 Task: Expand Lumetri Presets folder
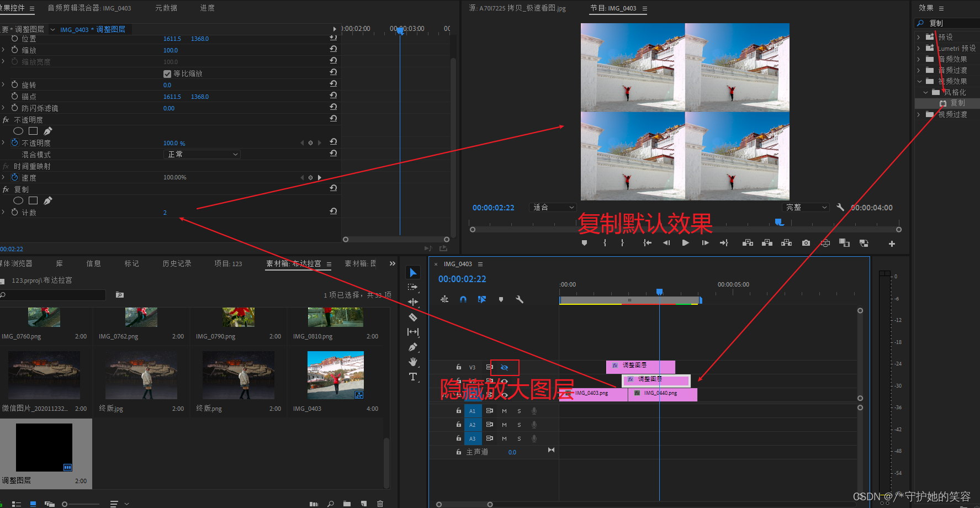point(919,48)
